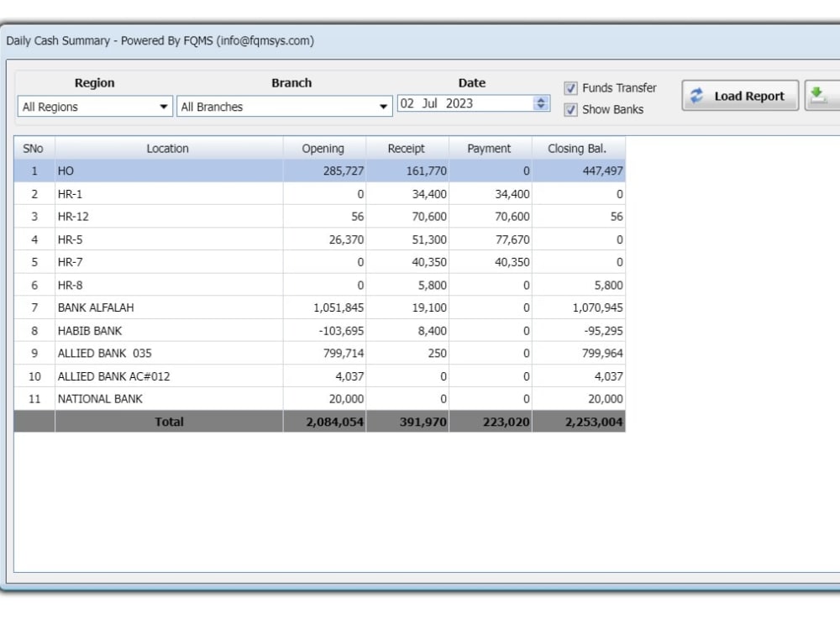Viewport: 840px width, 630px height.
Task: Select the month Jul in Date field
Action: pyautogui.click(x=429, y=103)
